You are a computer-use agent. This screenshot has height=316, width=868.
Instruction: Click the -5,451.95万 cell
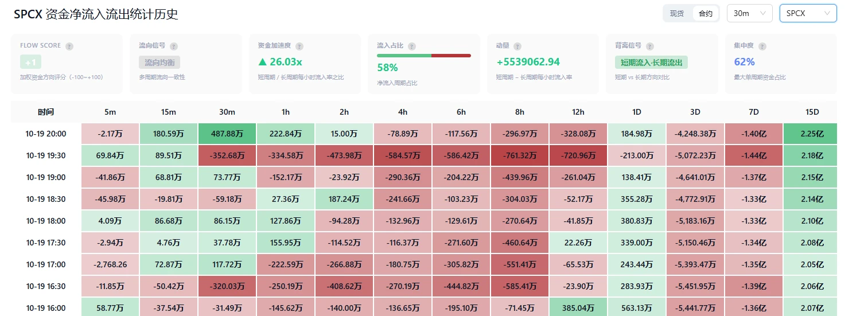click(695, 286)
